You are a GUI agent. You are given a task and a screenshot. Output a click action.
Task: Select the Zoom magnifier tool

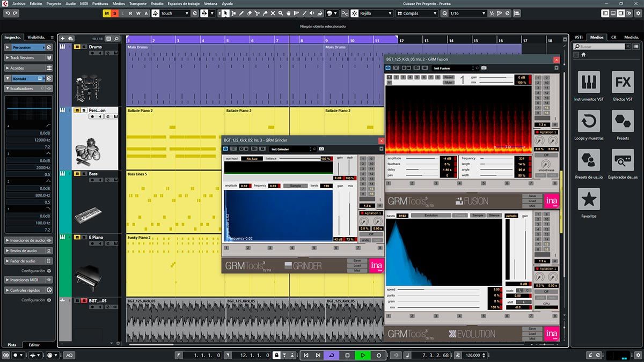coord(281,13)
